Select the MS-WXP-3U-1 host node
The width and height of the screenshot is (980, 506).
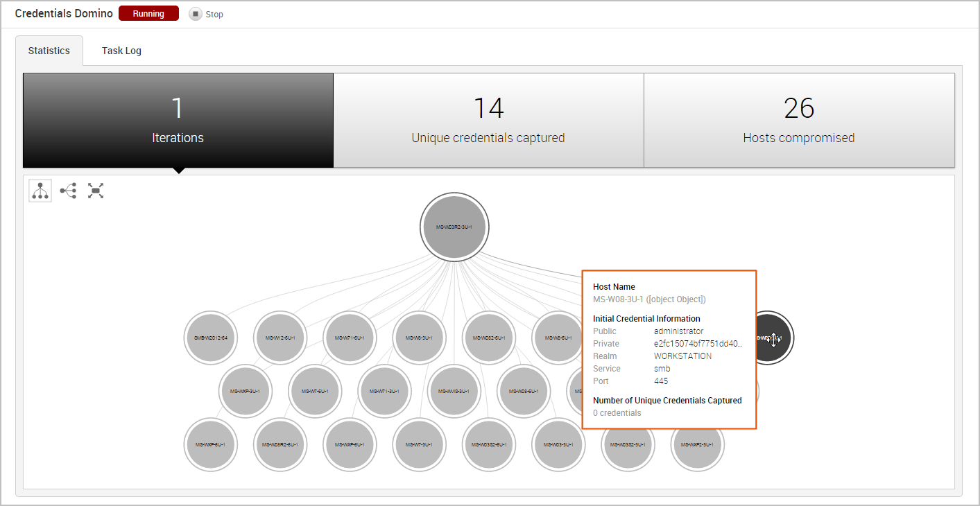[x=246, y=392]
